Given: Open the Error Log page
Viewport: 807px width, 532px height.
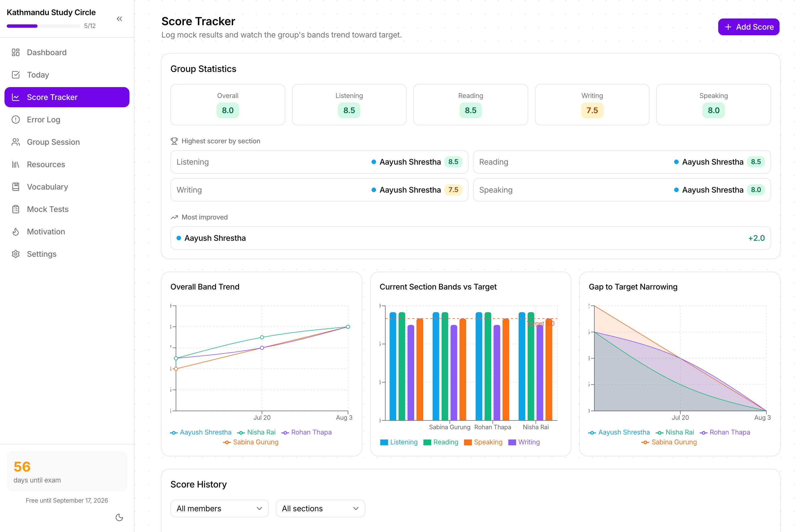Looking at the screenshot, I should tap(67, 120).
